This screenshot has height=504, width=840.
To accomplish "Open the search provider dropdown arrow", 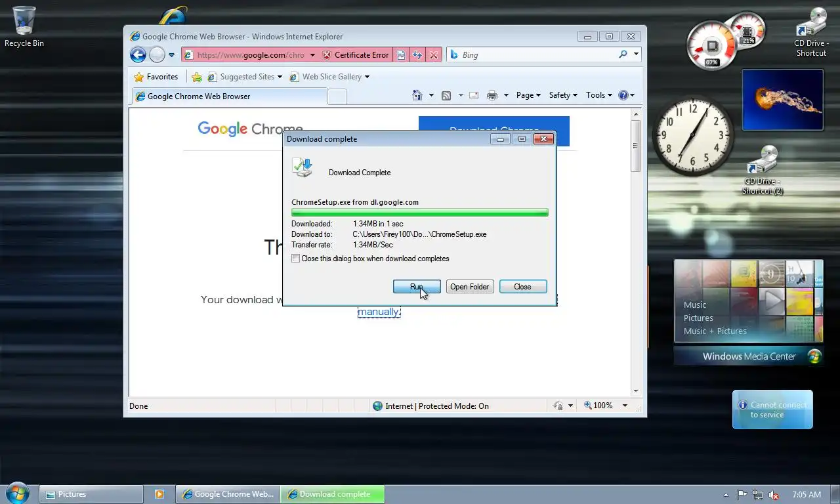I will pyautogui.click(x=636, y=55).
